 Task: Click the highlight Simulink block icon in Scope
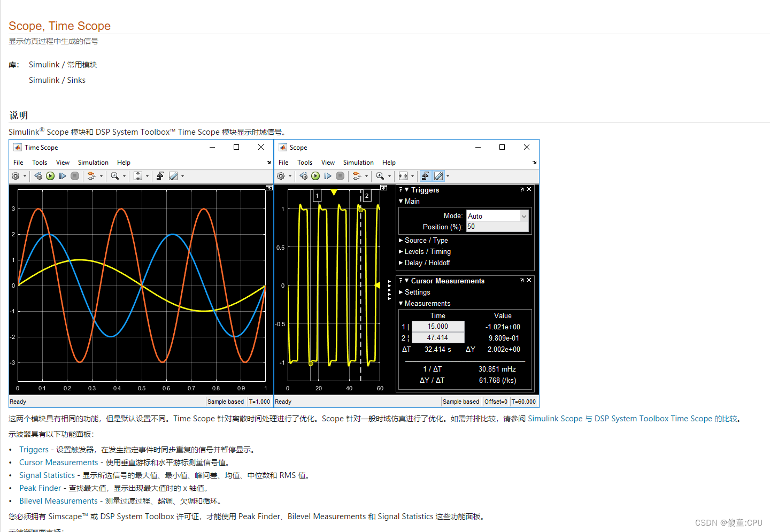coord(357,176)
